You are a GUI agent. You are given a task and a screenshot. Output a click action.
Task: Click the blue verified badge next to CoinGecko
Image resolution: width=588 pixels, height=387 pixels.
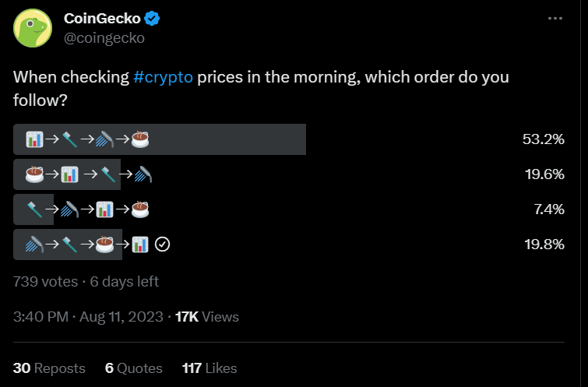[152, 18]
